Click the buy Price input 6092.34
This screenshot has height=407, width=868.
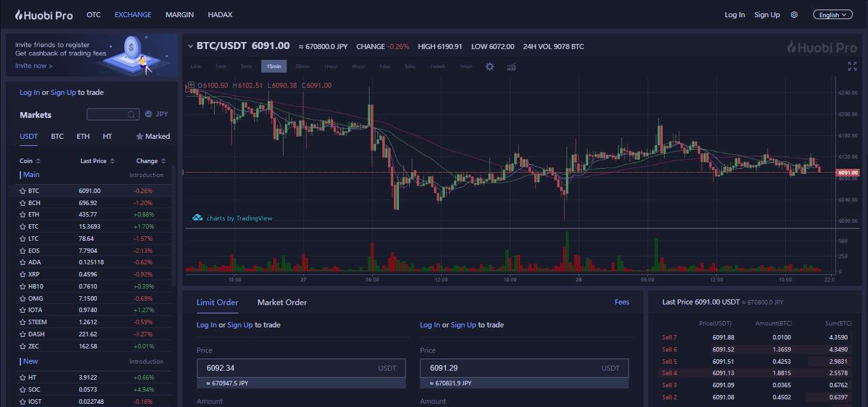(x=301, y=368)
